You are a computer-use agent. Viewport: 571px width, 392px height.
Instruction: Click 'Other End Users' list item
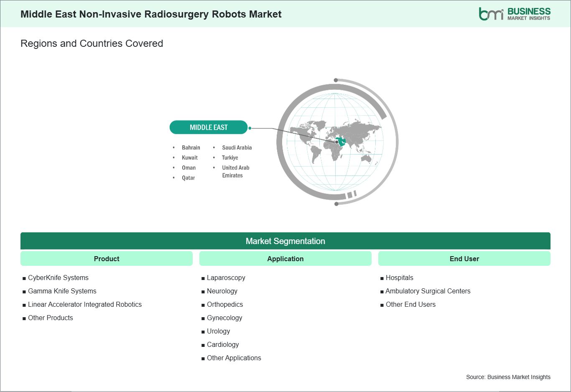tap(410, 304)
